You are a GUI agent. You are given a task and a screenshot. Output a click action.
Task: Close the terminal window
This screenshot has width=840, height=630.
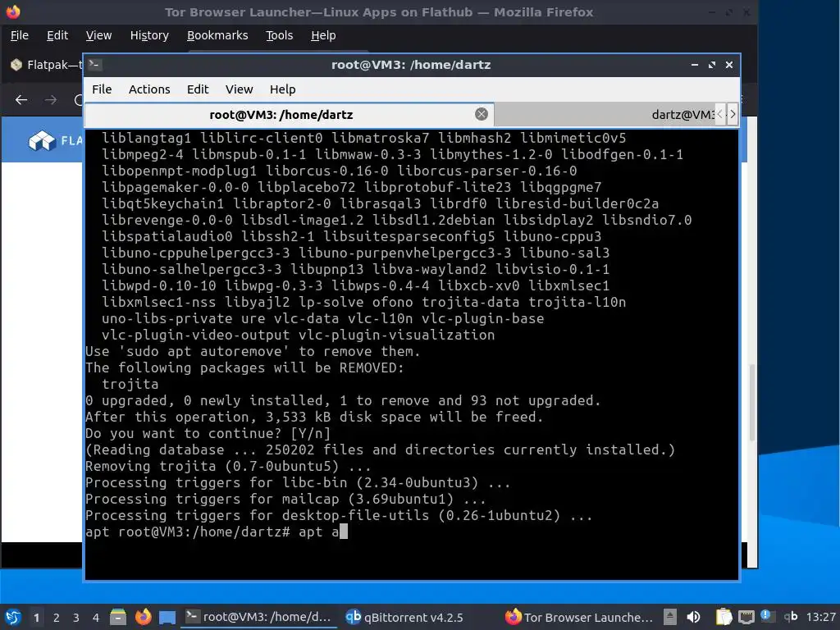(x=729, y=65)
